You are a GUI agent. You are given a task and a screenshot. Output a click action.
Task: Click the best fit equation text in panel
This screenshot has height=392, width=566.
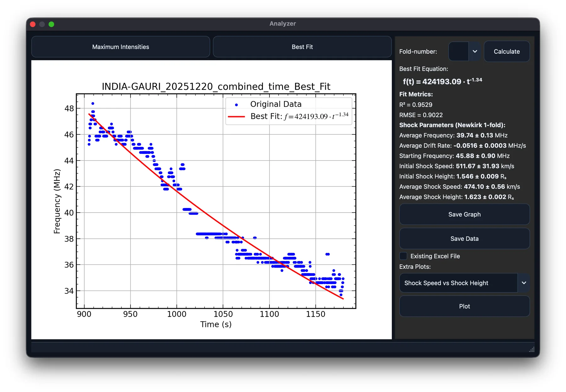[442, 81]
